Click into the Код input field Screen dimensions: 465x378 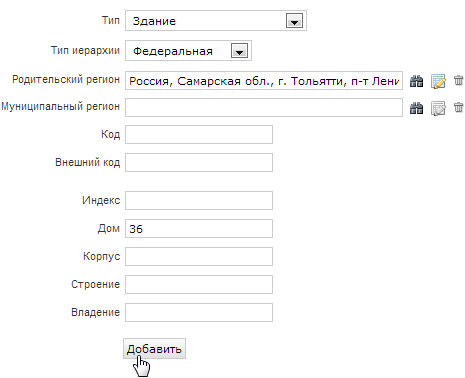point(199,134)
